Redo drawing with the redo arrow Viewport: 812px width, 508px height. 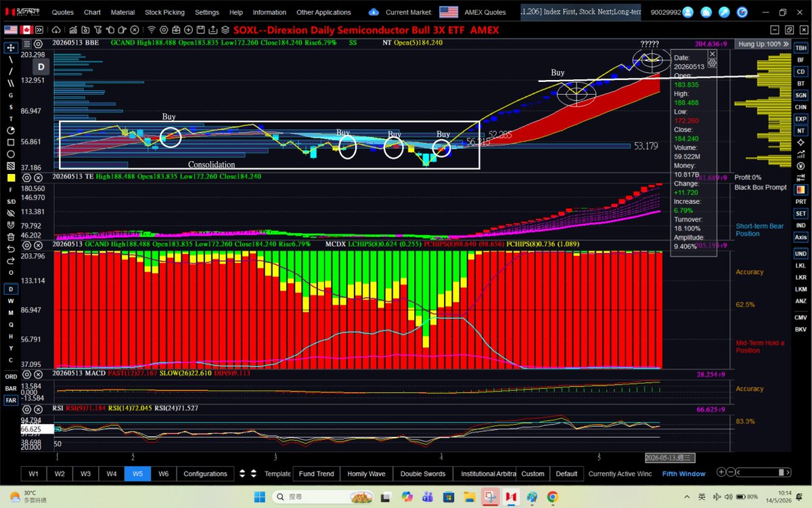(x=11, y=260)
